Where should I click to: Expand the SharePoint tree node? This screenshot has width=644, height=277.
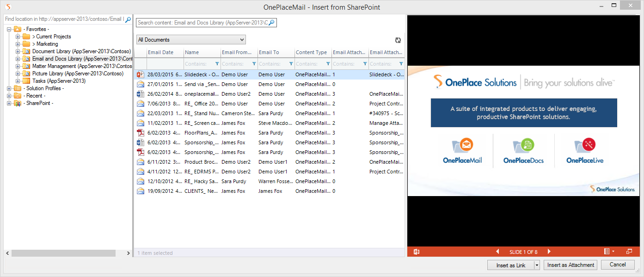[9, 103]
